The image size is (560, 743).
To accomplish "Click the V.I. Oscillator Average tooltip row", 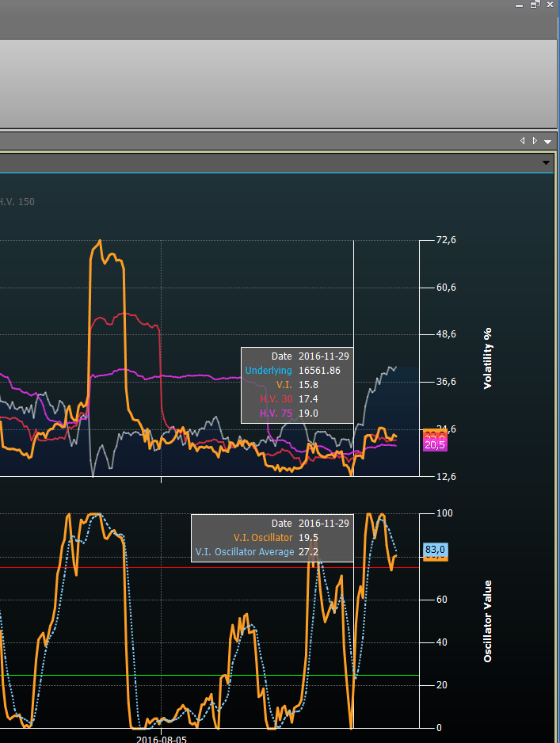I will [272, 552].
